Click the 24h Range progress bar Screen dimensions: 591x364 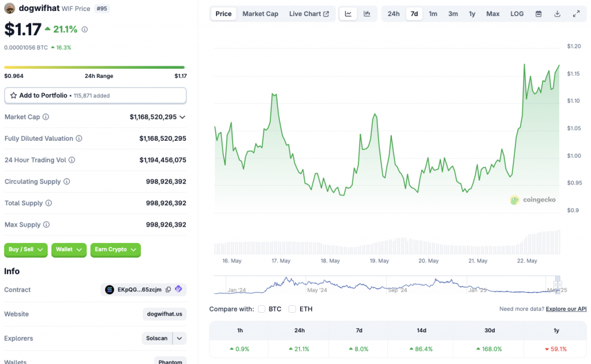(94, 67)
